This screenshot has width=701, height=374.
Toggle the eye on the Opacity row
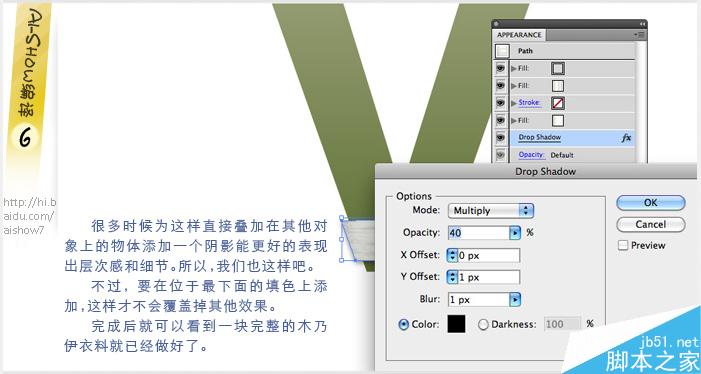click(501, 155)
